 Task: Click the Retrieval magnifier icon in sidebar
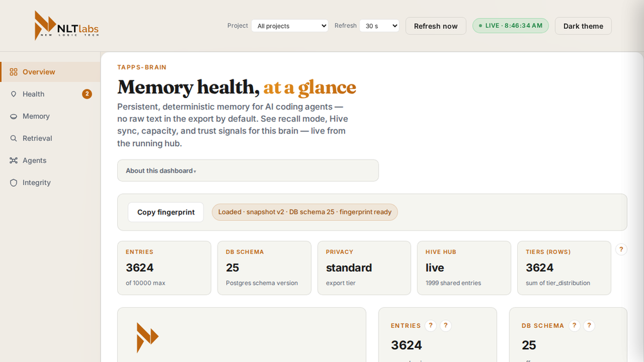coord(14,138)
